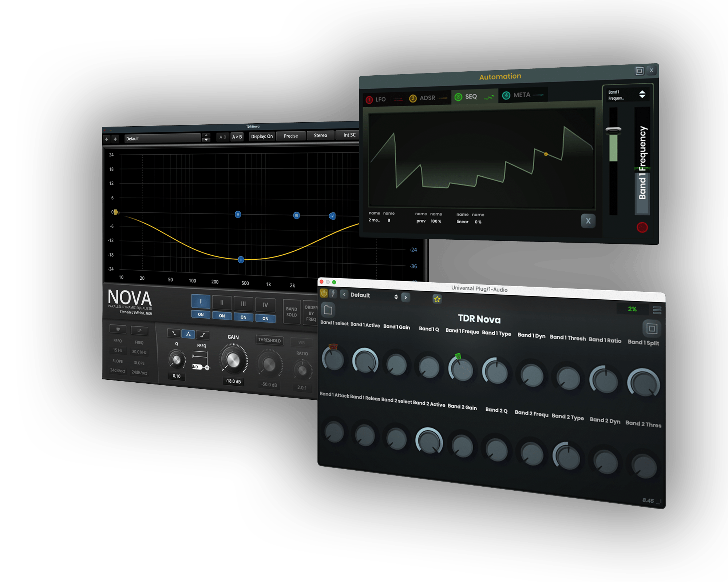728x582 pixels.
Task: Open the folder icon in Universal Plug
Action: 328,310
